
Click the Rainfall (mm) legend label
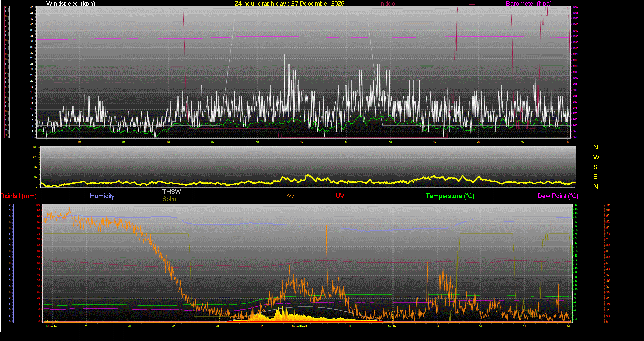(x=19, y=196)
